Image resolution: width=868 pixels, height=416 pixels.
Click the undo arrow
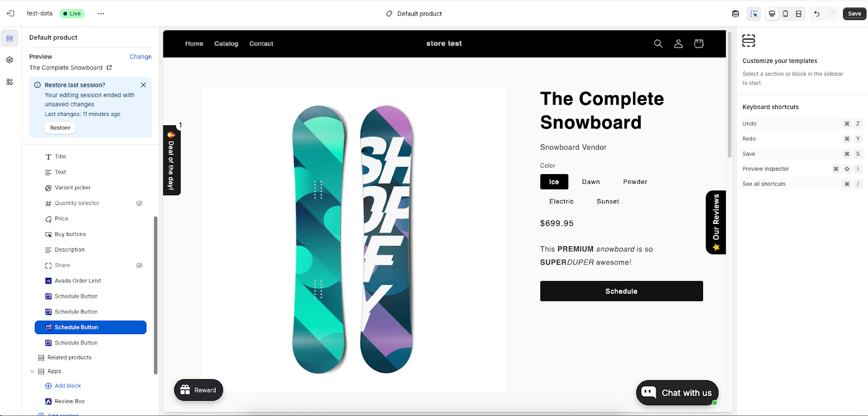click(x=817, y=14)
